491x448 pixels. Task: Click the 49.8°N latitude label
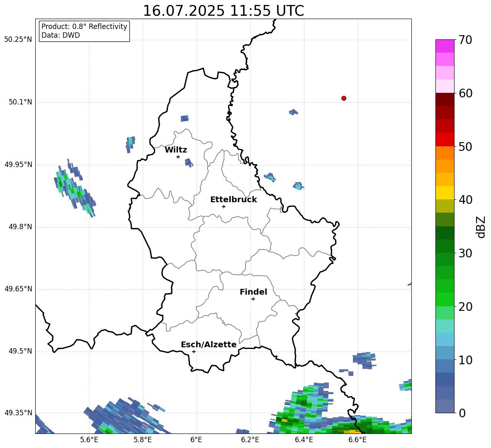click(x=20, y=227)
